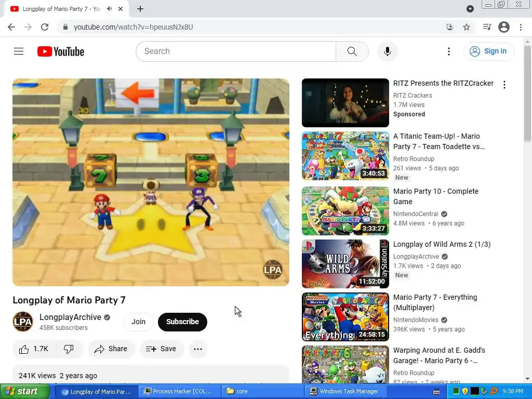Open the Chrome three-dot menu
This screenshot has width=532, height=399.
[521, 27]
